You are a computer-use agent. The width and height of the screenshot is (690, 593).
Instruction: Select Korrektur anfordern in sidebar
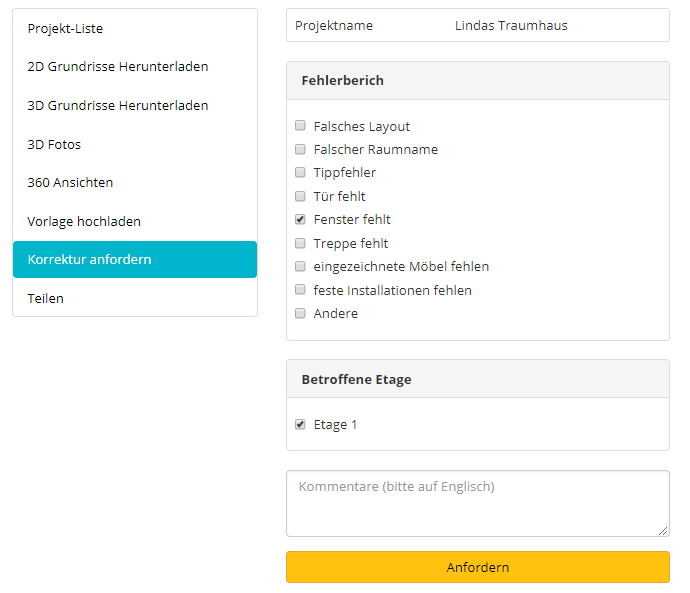tap(135, 260)
